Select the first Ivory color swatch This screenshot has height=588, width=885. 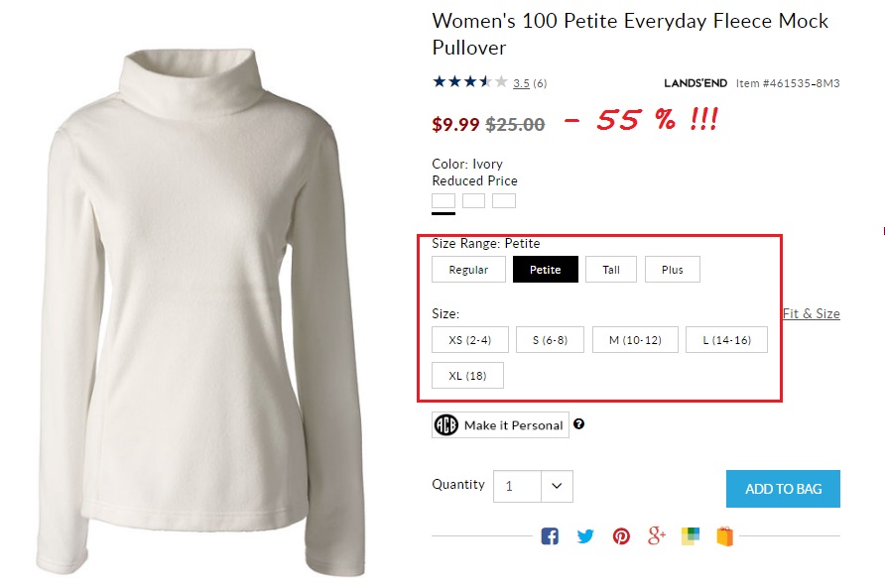coord(443,201)
